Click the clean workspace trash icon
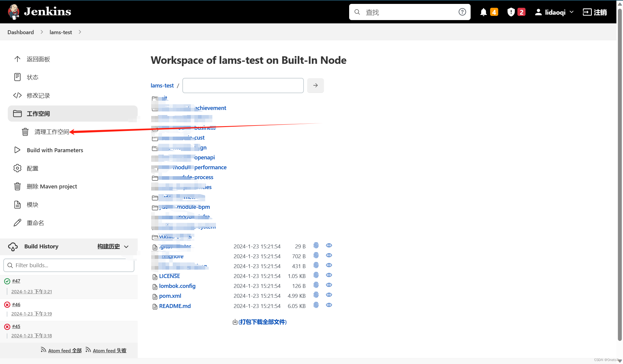623x364 pixels. click(x=25, y=132)
